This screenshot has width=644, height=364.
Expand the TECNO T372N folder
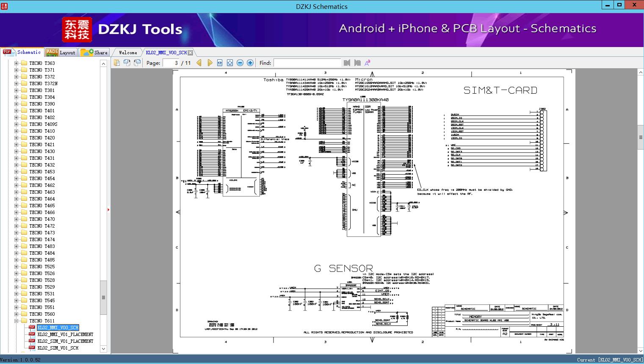(17, 83)
